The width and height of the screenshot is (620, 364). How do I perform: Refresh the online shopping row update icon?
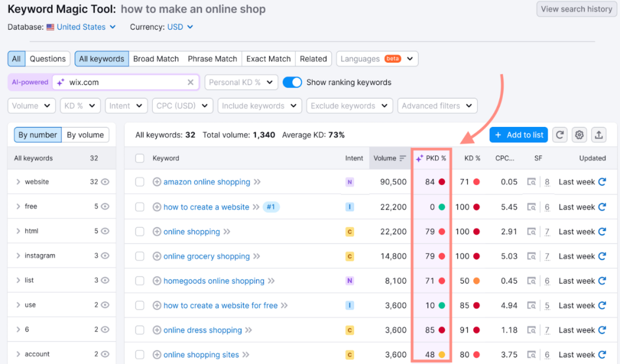point(602,231)
